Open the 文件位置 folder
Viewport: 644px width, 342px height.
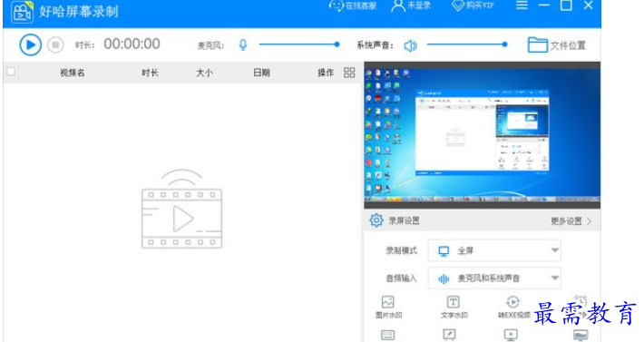(x=557, y=45)
